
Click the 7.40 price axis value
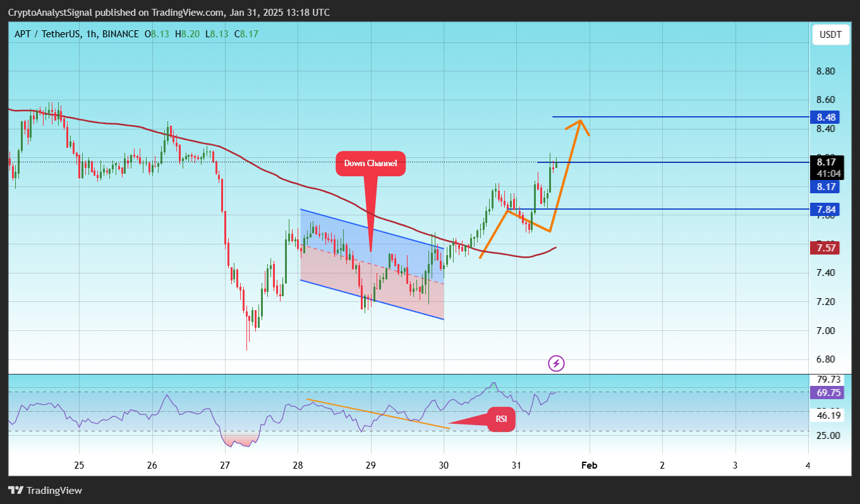pyautogui.click(x=826, y=273)
